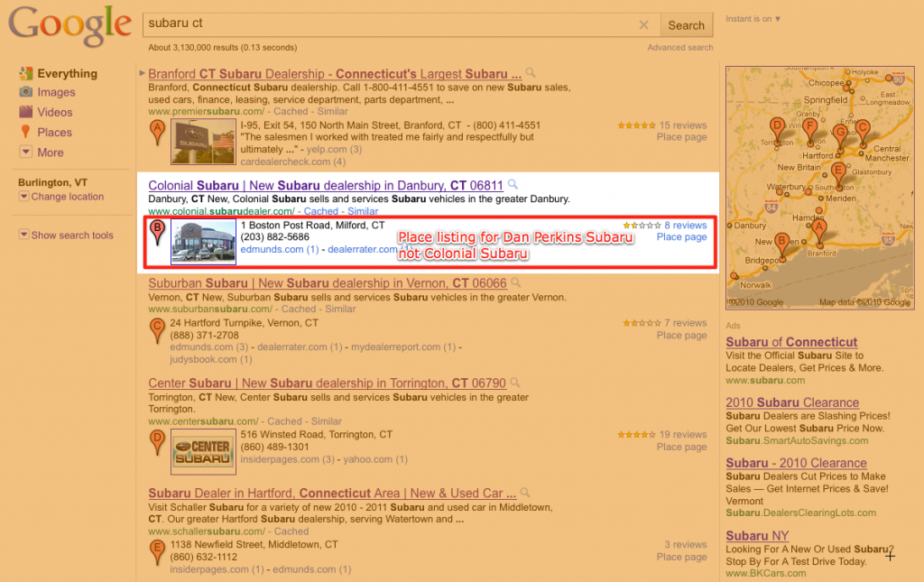Switch to Images results
The image size is (924, 582).
(56, 92)
